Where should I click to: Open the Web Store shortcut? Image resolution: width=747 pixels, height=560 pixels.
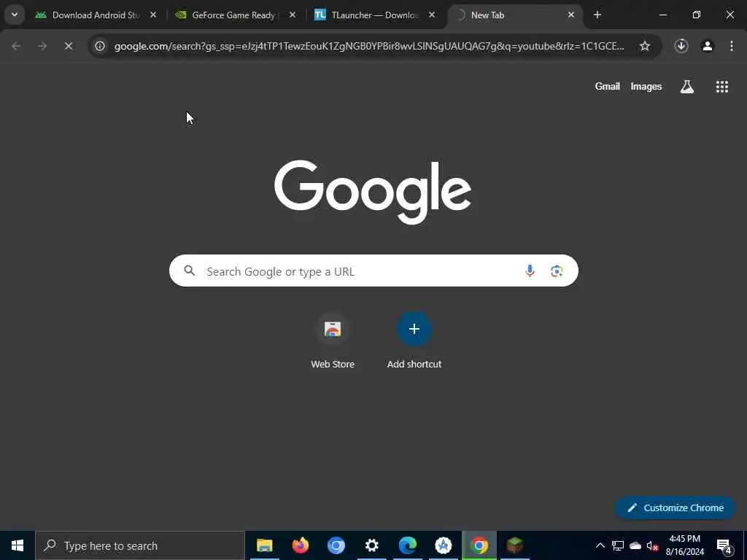point(333,341)
